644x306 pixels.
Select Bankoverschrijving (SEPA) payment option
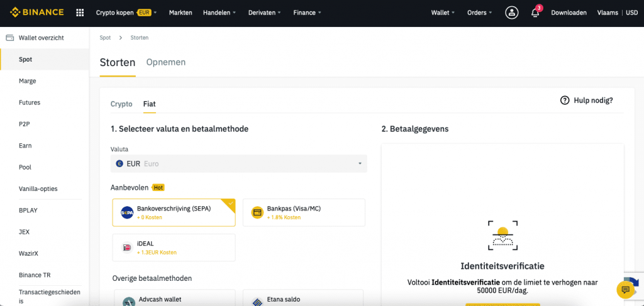174,212
